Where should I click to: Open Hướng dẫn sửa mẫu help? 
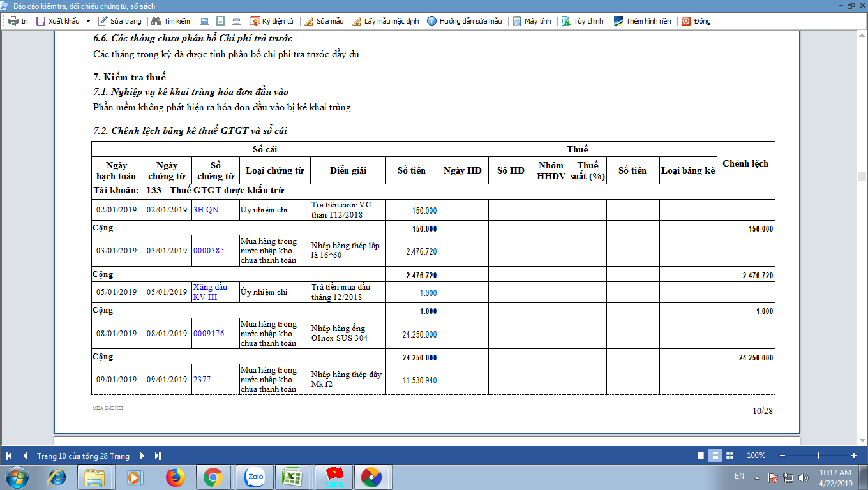point(432,21)
